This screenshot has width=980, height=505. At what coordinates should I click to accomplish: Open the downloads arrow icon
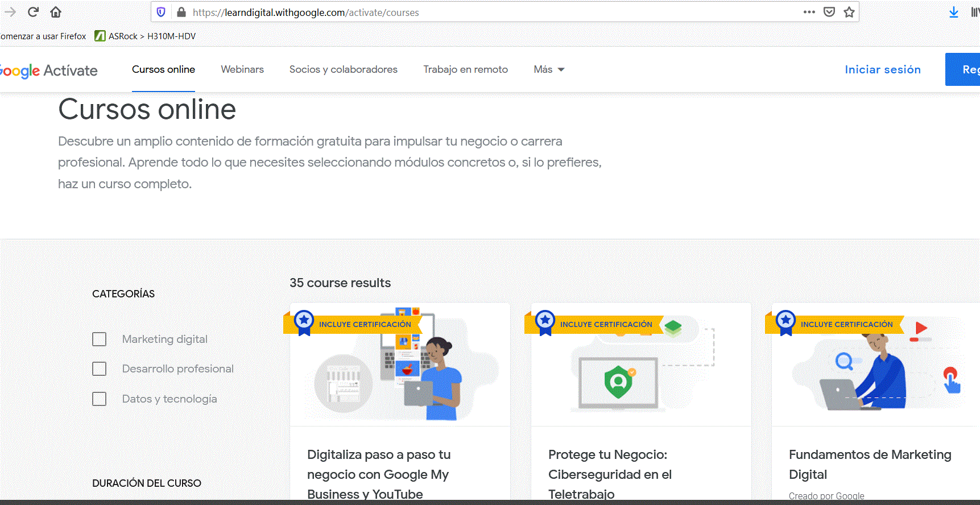click(x=954, y=12)
